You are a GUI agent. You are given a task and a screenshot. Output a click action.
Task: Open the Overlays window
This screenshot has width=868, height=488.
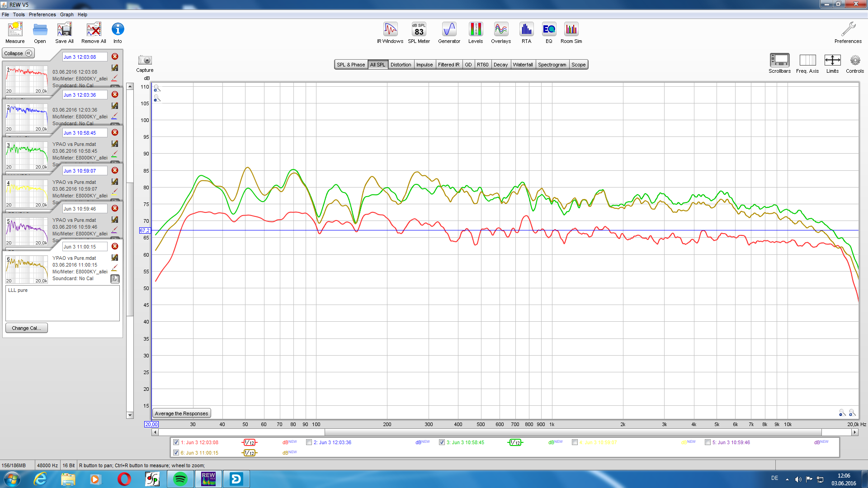(501, 33)
